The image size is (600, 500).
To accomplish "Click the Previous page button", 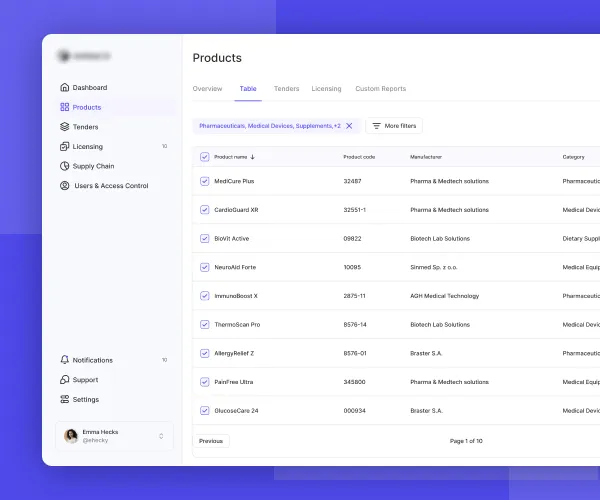I will (211, 441).
